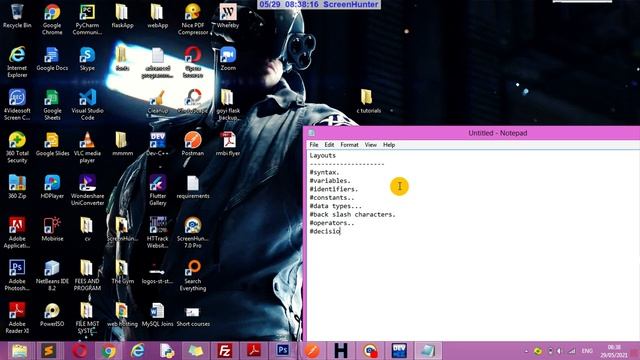Screen dimensions: 640x360
Task: Open File Explorer from the taskbar
Action: point(19,351)
